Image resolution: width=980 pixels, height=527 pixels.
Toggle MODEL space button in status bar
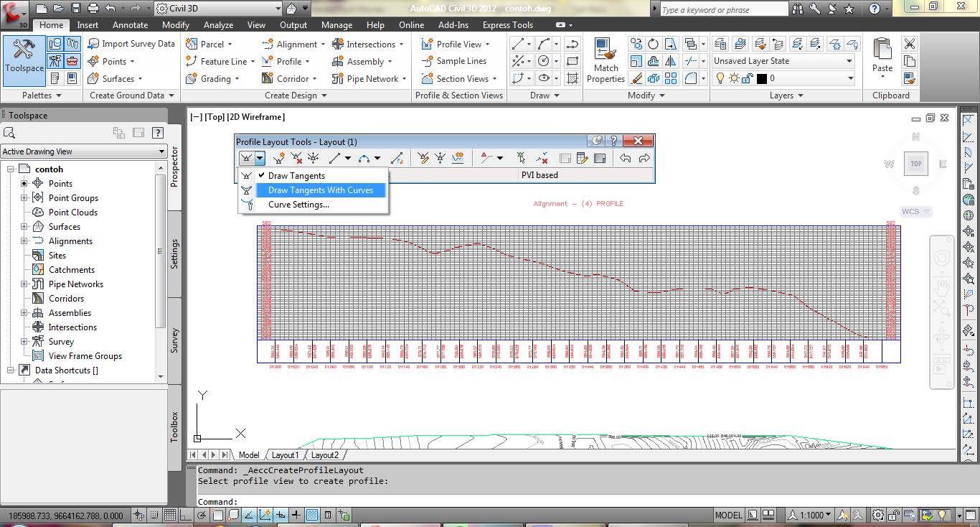coord(729,515)
